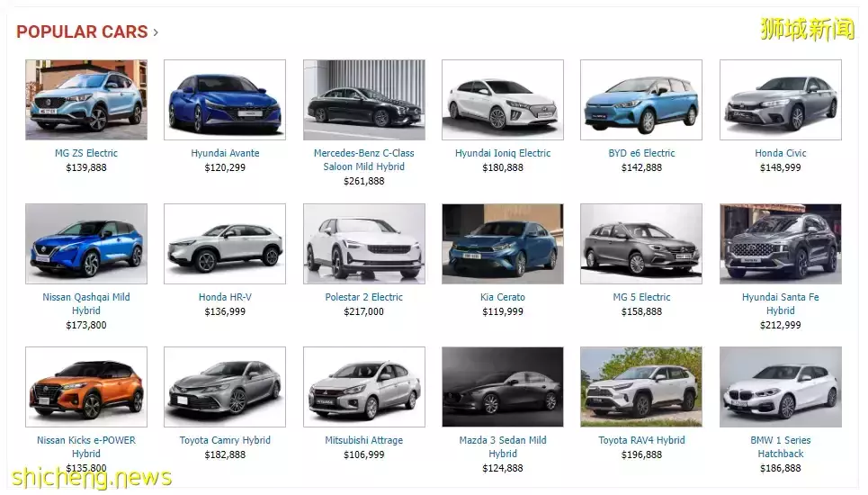868x495 pixels.
Task: Open the Toyota Camry Hybrid link
Action: (225, 440)
